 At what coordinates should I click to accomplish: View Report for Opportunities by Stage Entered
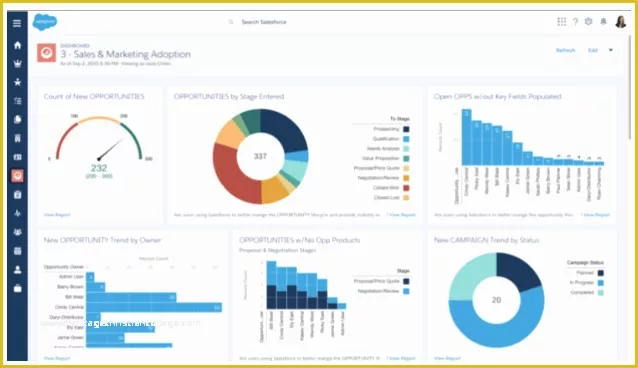click(402, 215)
